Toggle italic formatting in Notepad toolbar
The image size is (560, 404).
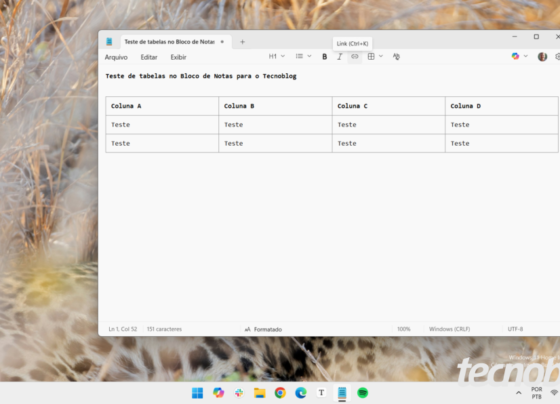pyautogui.click(x=339, y=56)
